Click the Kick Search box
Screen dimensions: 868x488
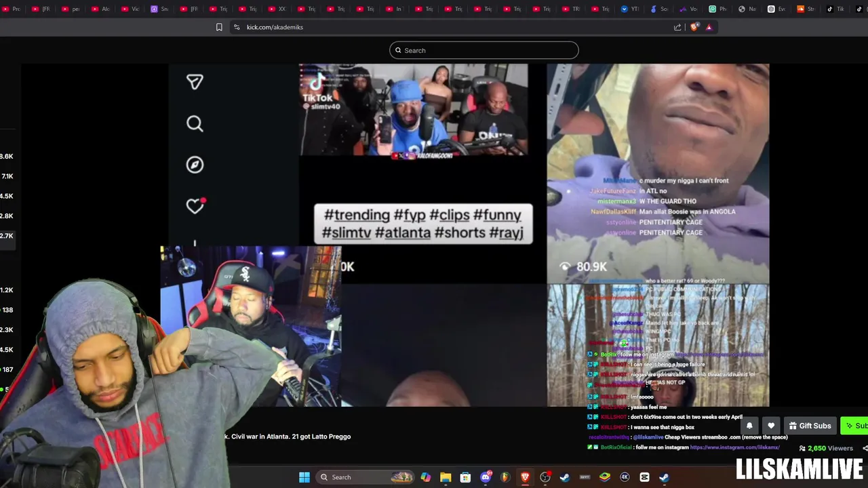tap(484, 50)
